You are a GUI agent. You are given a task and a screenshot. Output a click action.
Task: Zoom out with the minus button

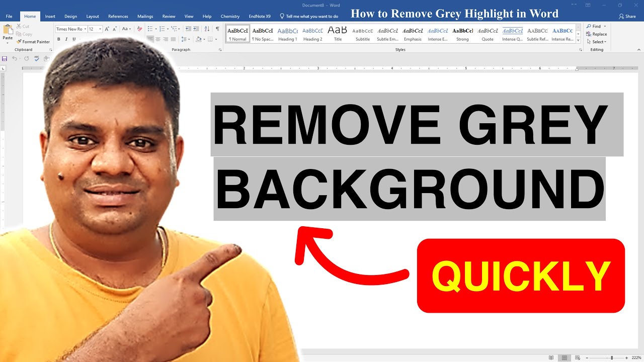pos(587,357)
